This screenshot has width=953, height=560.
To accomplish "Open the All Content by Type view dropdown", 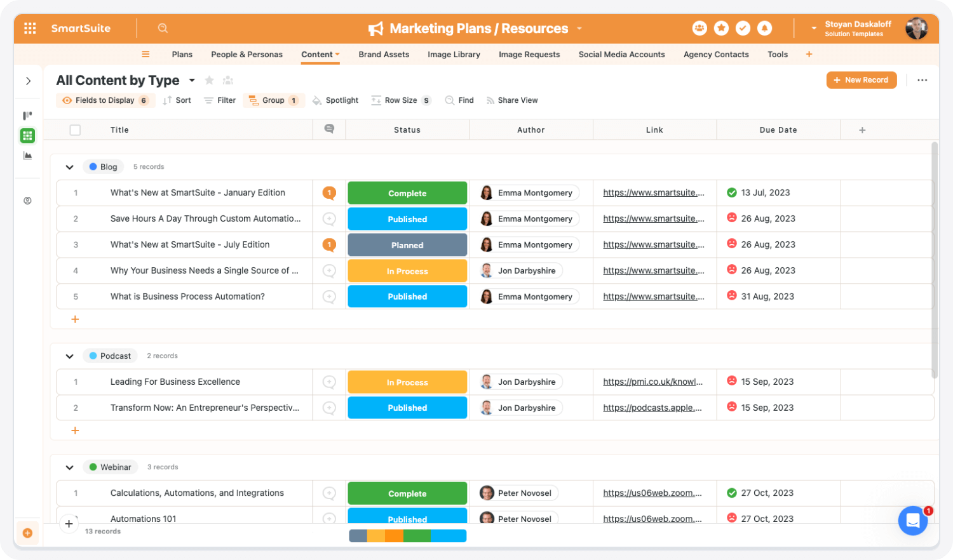I will point(192,80).
